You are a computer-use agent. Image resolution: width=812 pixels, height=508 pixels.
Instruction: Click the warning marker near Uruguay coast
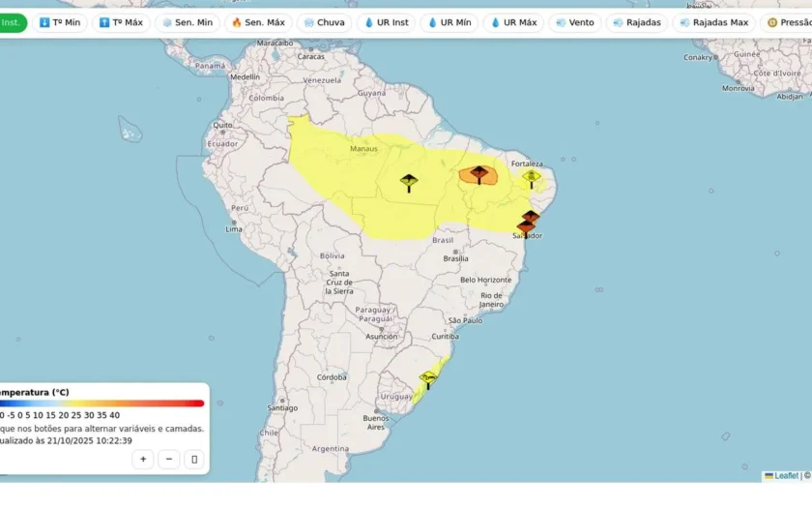point(428,380)
